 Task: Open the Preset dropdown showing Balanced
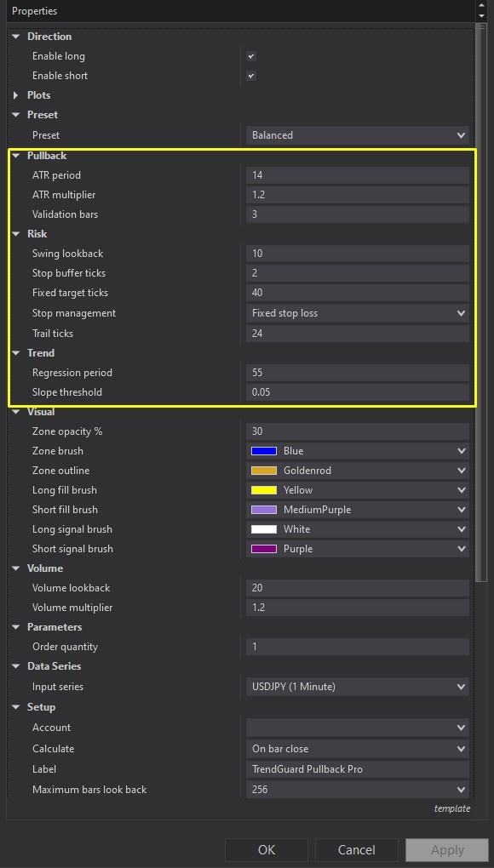point(356,134)
